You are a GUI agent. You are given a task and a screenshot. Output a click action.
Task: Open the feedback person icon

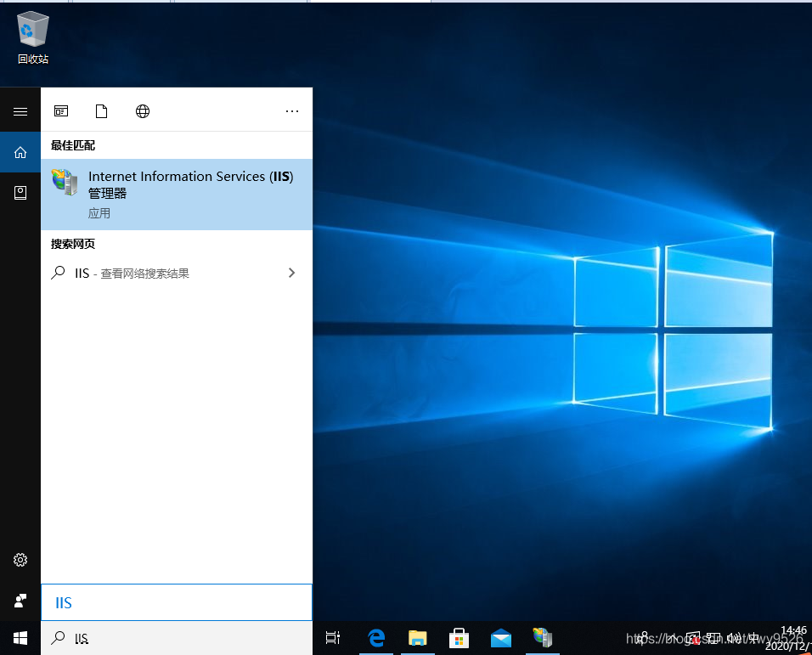pos(20,601)
